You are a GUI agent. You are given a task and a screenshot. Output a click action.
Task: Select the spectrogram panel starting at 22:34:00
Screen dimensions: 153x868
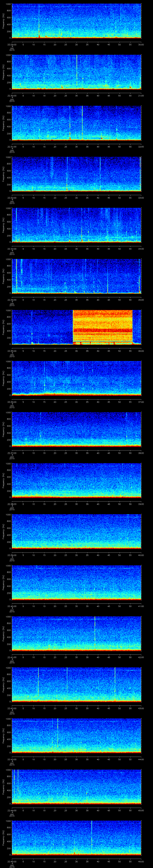coord(76,276)
